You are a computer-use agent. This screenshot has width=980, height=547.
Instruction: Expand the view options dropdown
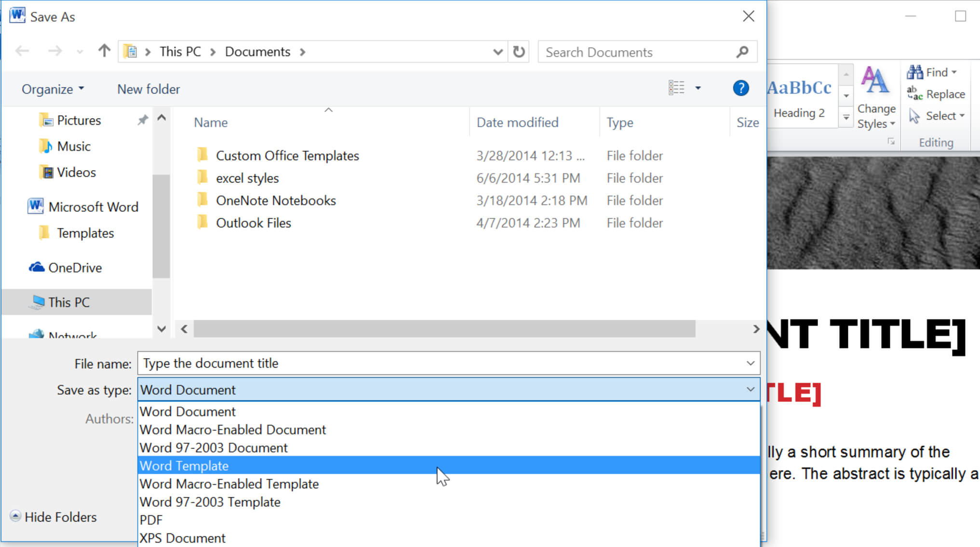click(698, 88)
